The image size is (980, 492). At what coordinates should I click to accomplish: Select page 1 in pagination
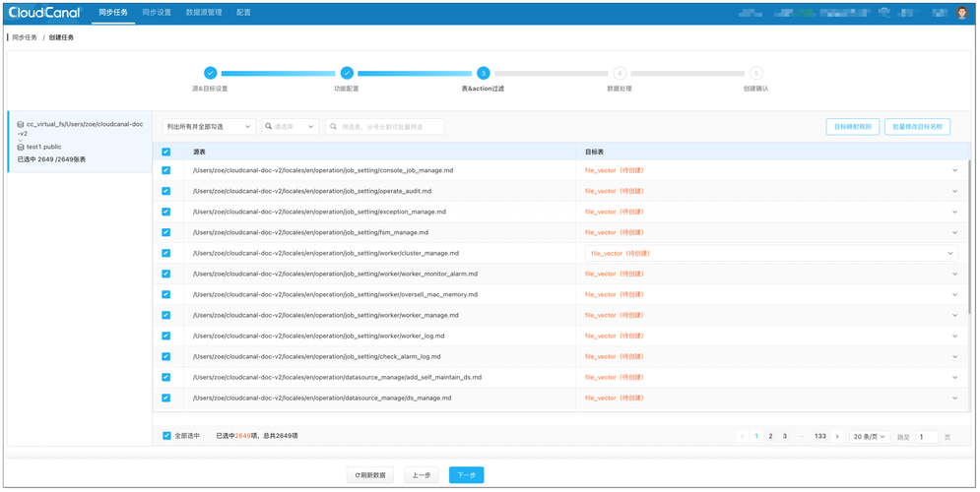point(756,437)
